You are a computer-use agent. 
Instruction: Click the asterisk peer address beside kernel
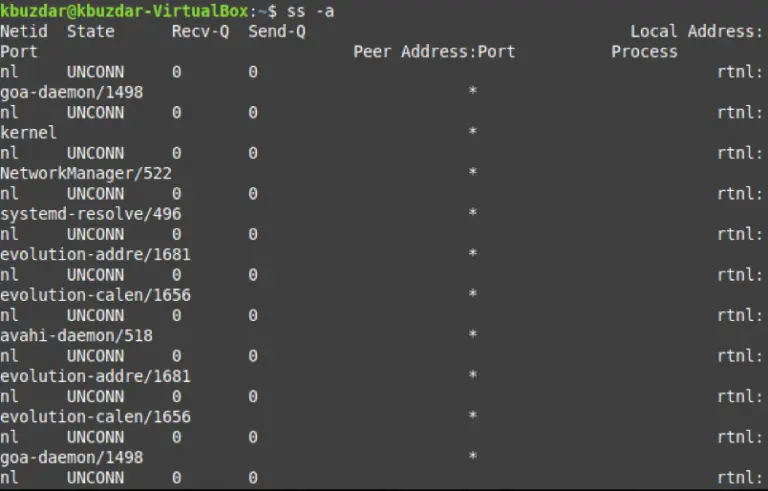(473, 131)
